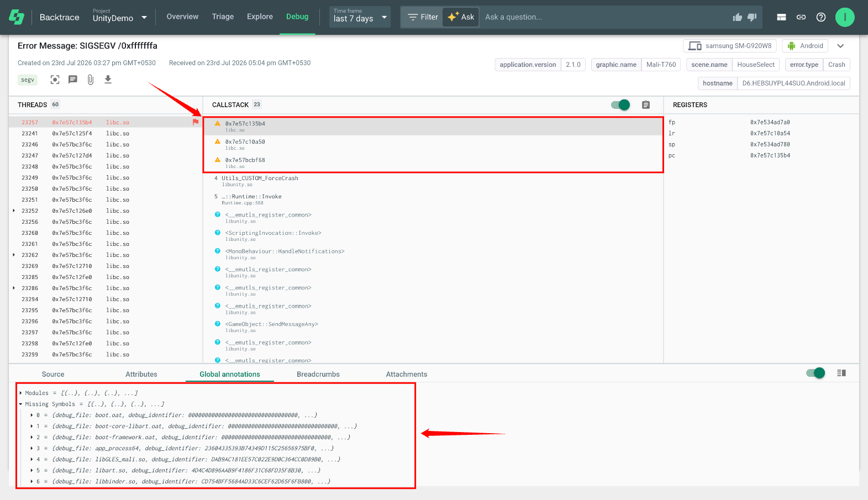
Task: Expand thread 23252
Action: coord(14,210)
